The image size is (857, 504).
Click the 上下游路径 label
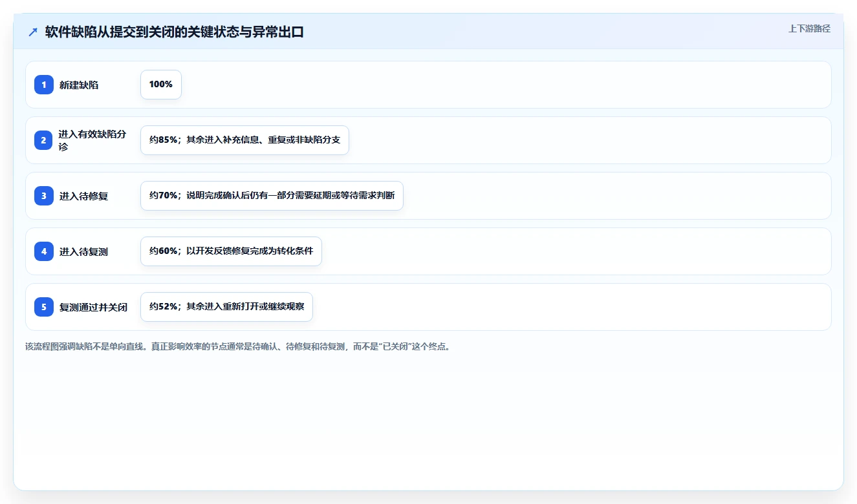[x=809, y=29]
